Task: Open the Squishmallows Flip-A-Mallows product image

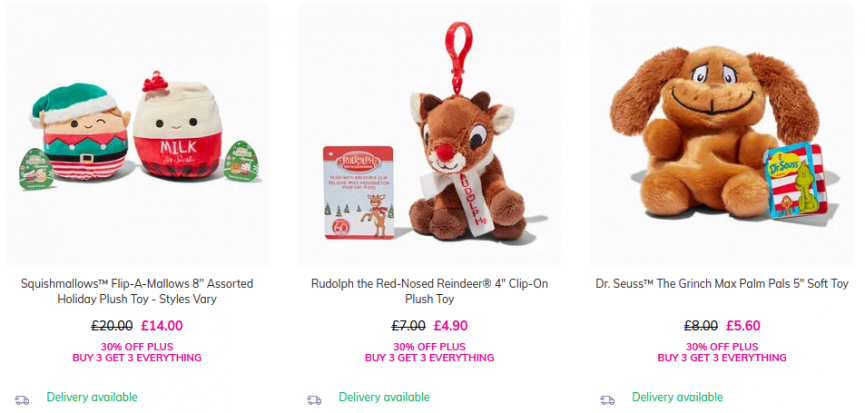Action: click(137, 135)
